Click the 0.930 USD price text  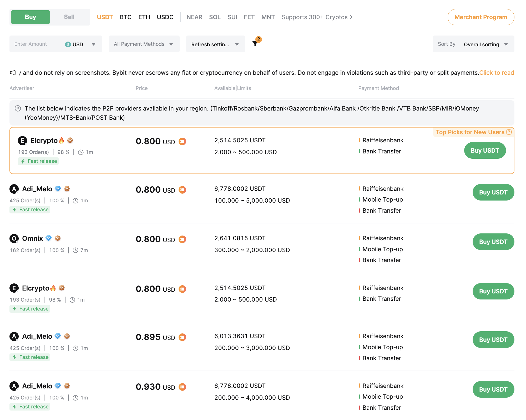click(x=155, y=387)
